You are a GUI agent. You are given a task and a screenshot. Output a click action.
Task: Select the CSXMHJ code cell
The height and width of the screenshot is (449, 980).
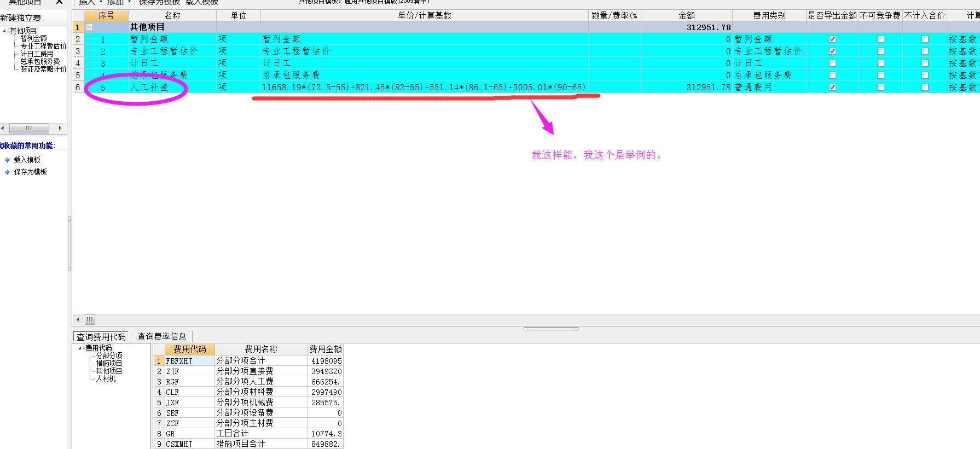tap(189, 444)
